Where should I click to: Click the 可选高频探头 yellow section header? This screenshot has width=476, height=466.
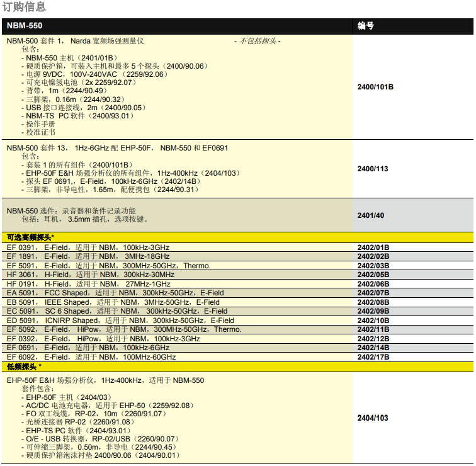(x=30, y=237)
